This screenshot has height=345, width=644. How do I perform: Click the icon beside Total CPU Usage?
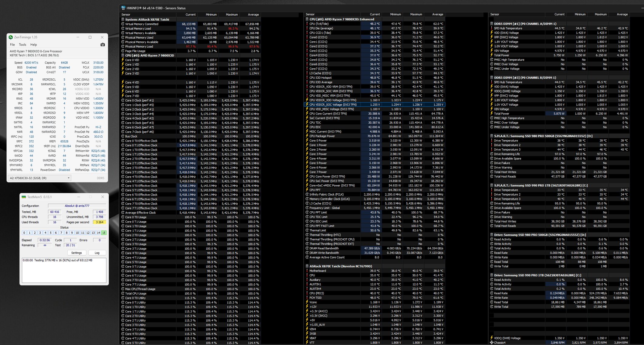tap(123, 294)
